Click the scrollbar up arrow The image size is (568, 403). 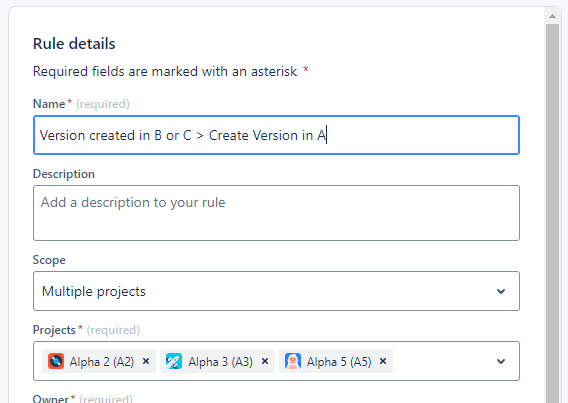(552, 16)
